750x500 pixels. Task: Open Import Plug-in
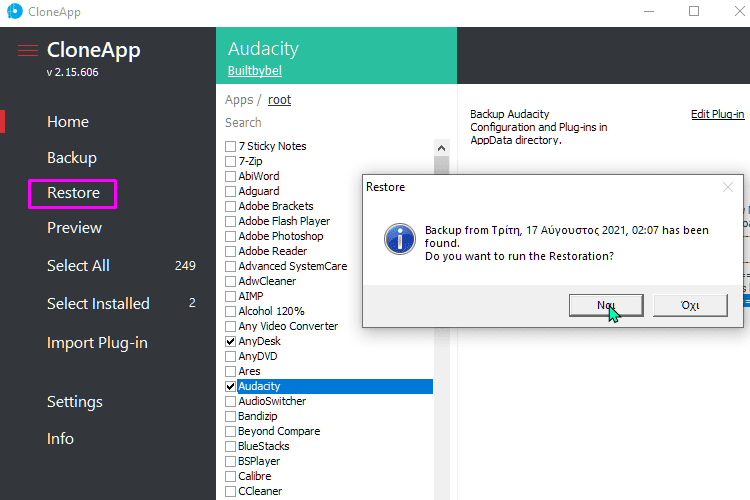coord(97,343)
